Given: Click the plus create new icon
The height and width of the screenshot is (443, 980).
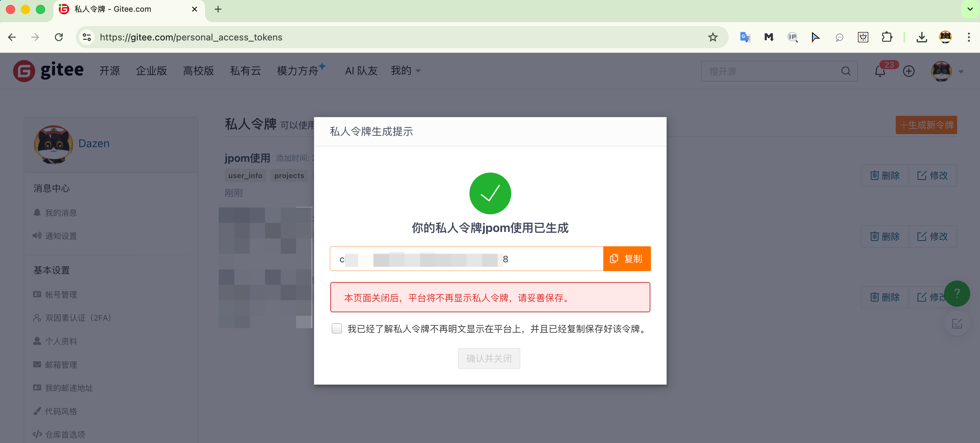Looking at the screenshot, I should click(909, 71).
